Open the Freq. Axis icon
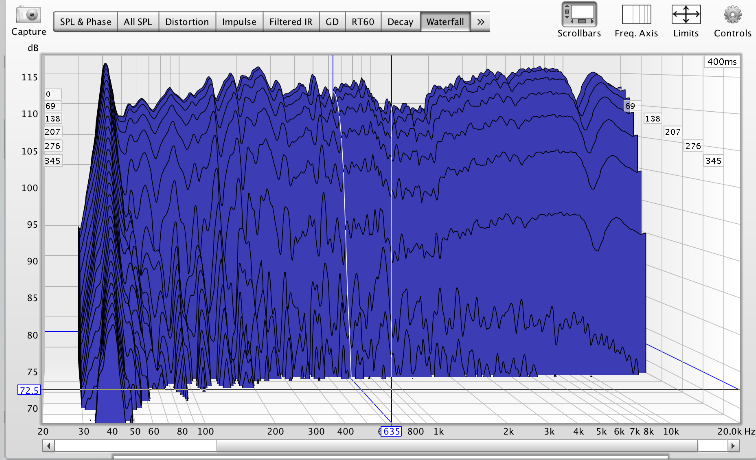This screenshot has width=756, height=460. tap(636, 14)
